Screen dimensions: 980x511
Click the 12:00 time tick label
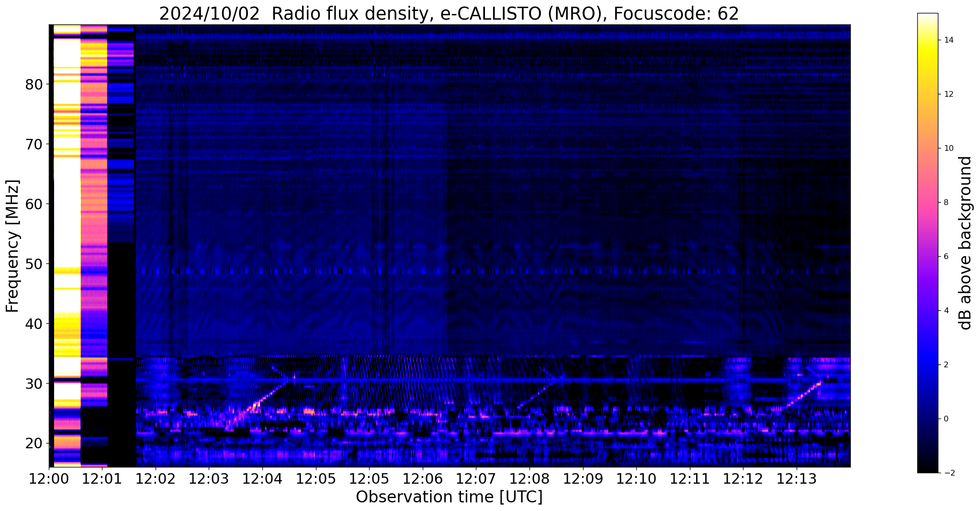point(49,479)
